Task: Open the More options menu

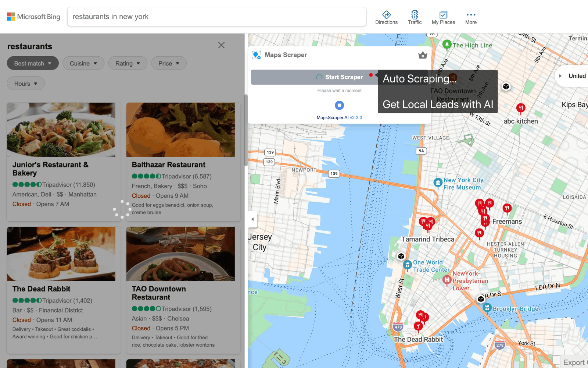Action: point(471,17)
